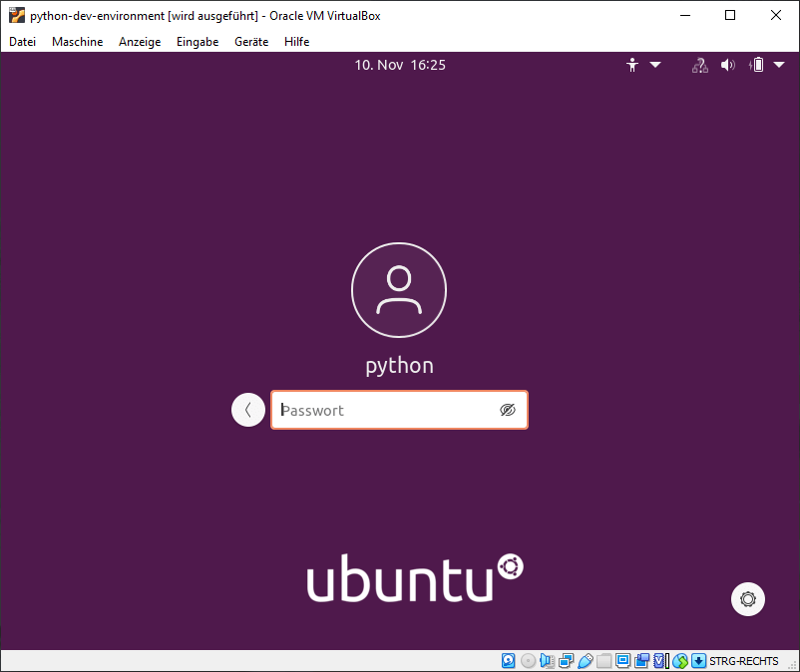
Task: Click the optical disc status icon
Action: pos(528,660)
